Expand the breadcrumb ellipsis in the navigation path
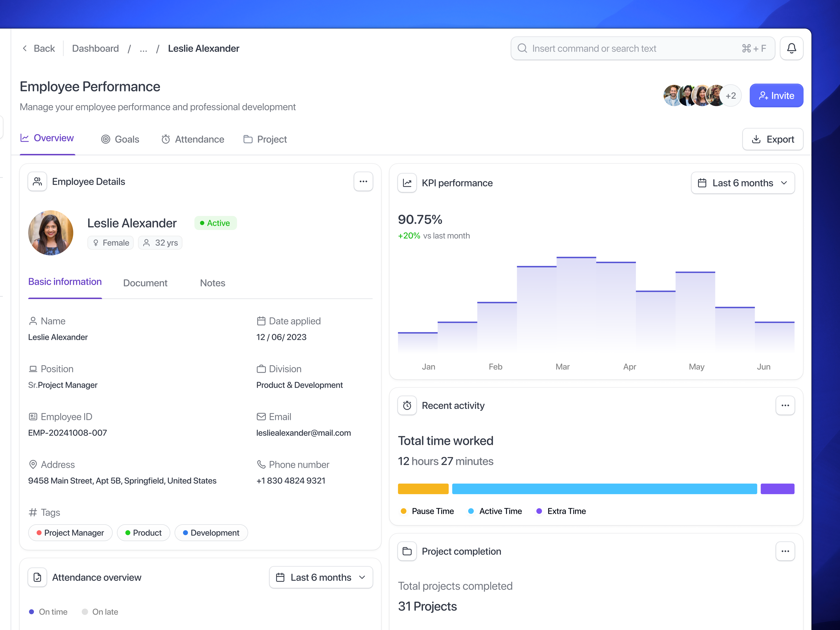840x630 pixels. [x=143, y=49]
